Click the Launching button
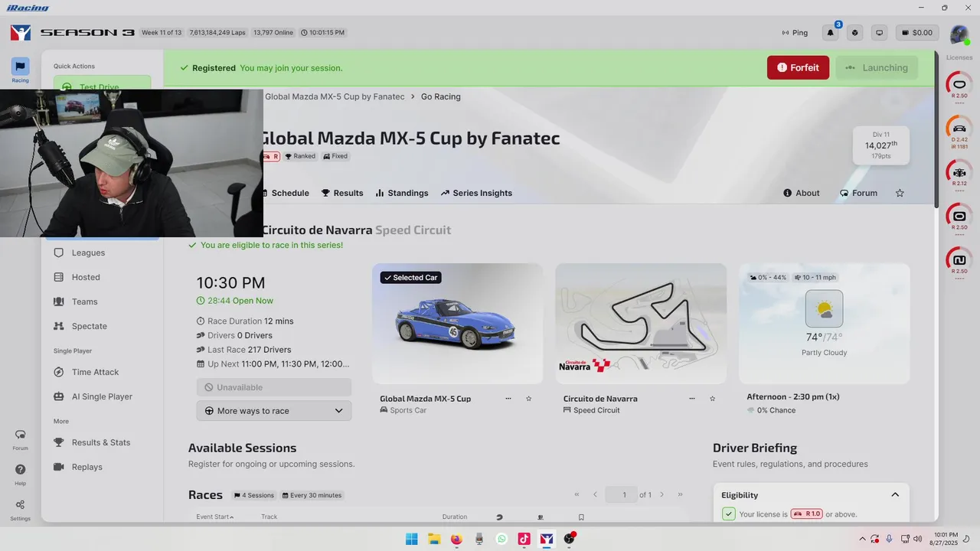The height and width of the screenshot is (551, 980). 877,67
